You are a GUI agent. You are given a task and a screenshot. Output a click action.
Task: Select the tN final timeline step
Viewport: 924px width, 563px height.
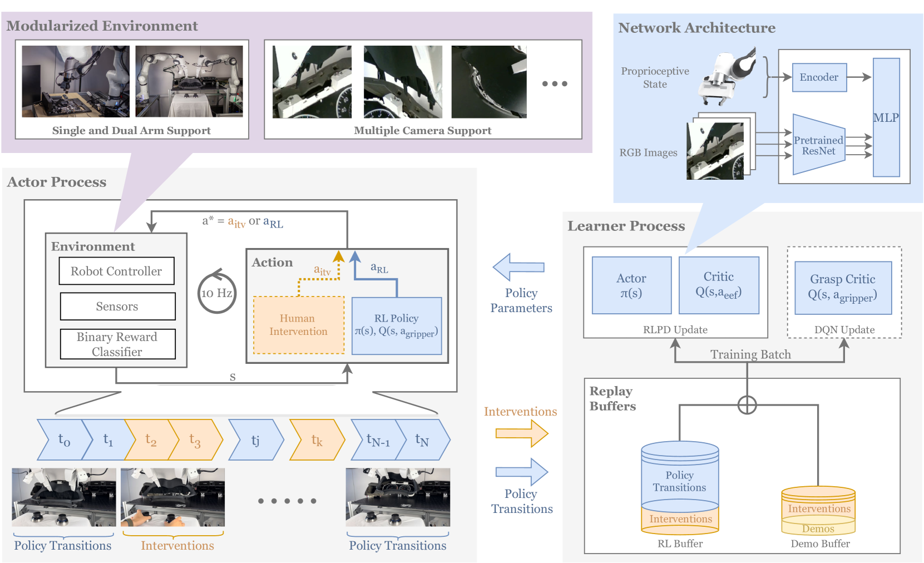click(x=423, y=440)
